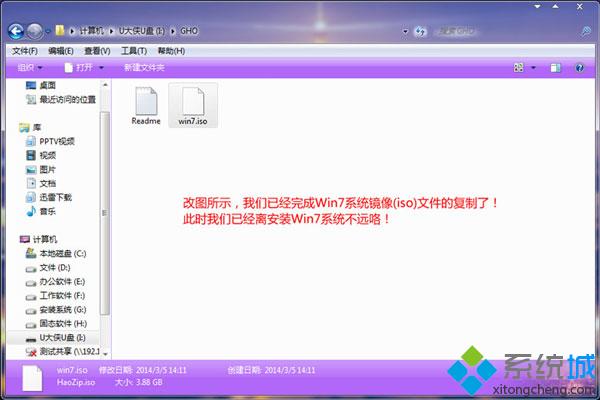Open PPTV视频 library
This screenshot has width=600, height=400.
pyautogui.click(x=50, y=142)
